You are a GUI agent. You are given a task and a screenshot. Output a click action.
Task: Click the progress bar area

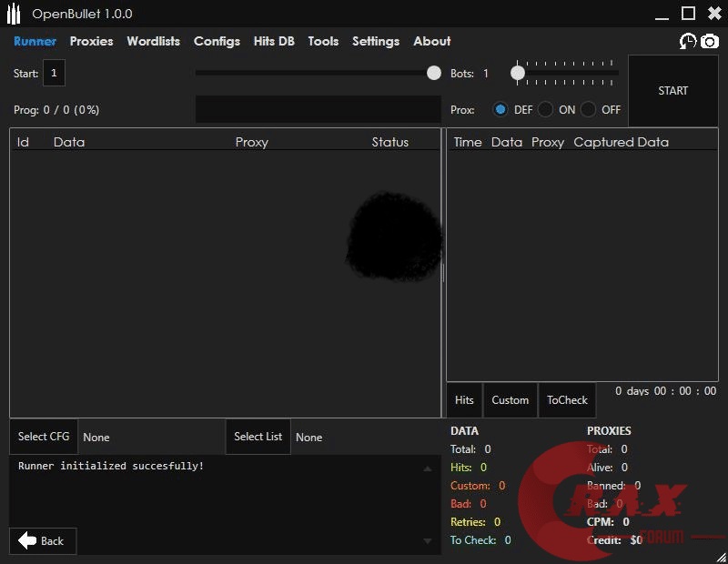318,109
